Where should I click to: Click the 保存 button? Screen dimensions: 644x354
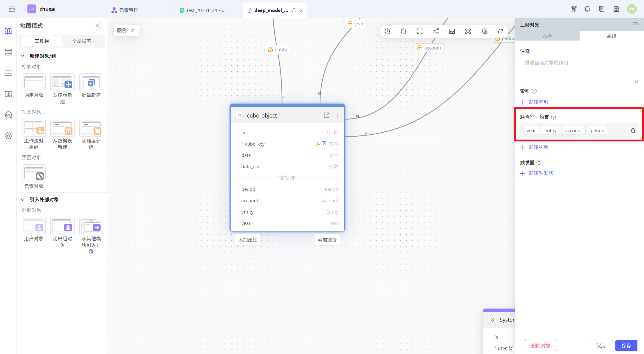(626, 346)
